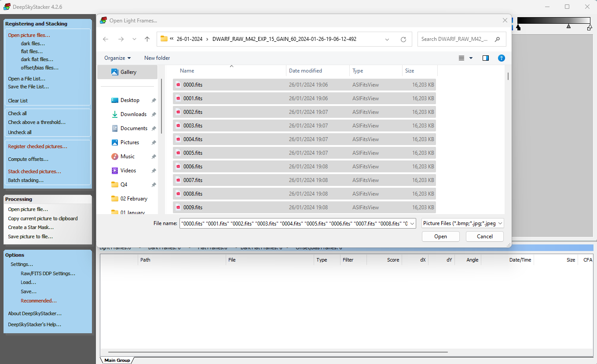
Task: Open Raw/FITS DDP Settings
Action: point(48,273)
